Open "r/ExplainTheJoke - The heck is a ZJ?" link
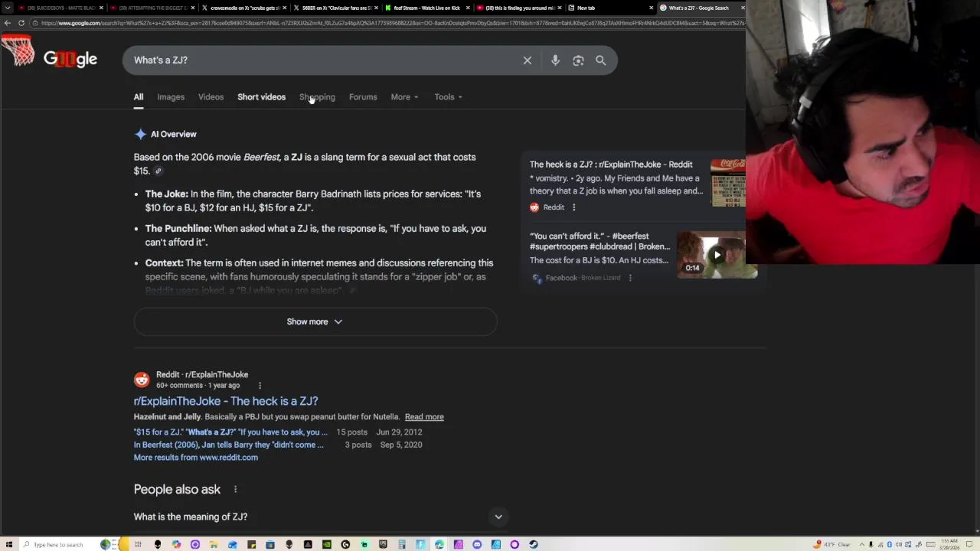Screen dimensions: 980x551 pyautogui.click(x=226, y=401)
